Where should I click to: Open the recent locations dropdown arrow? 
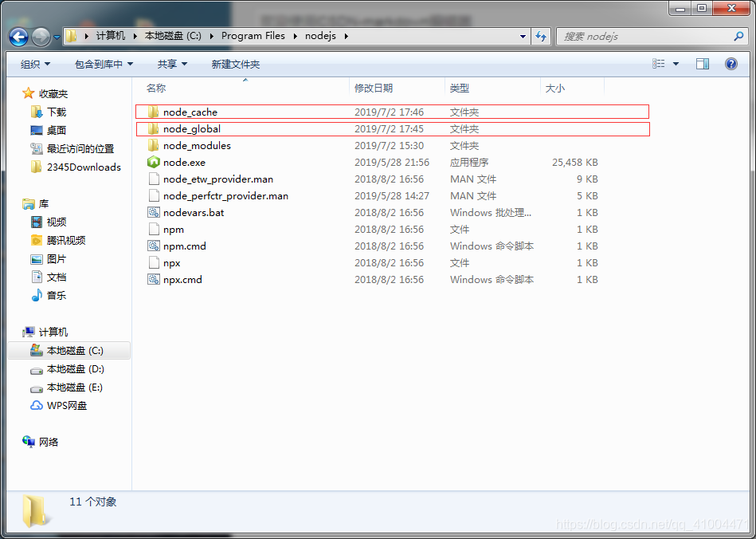pyautogui.click(x=57, y=37)
